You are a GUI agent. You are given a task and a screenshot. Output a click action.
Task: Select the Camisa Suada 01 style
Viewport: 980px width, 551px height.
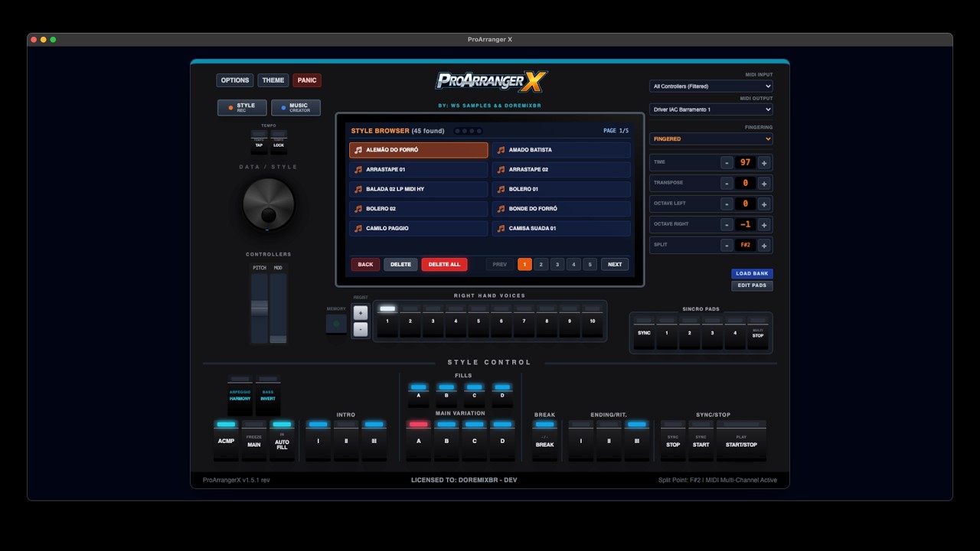[x=561, y=228]
